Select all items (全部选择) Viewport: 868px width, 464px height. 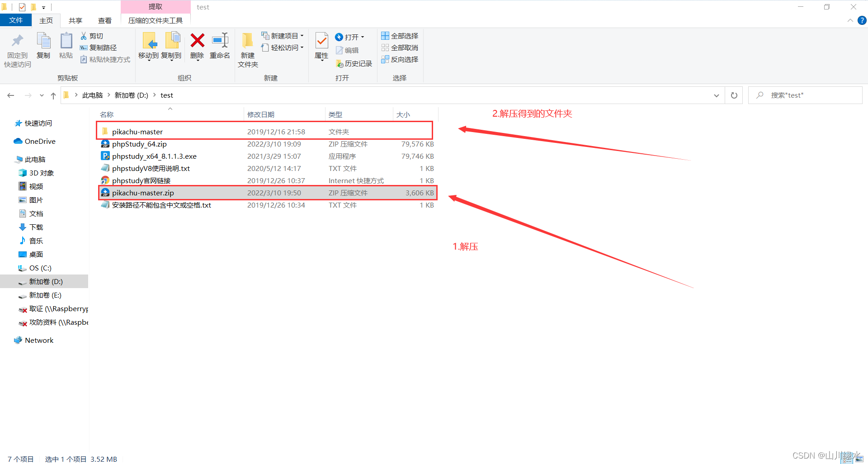coord(400,36)
